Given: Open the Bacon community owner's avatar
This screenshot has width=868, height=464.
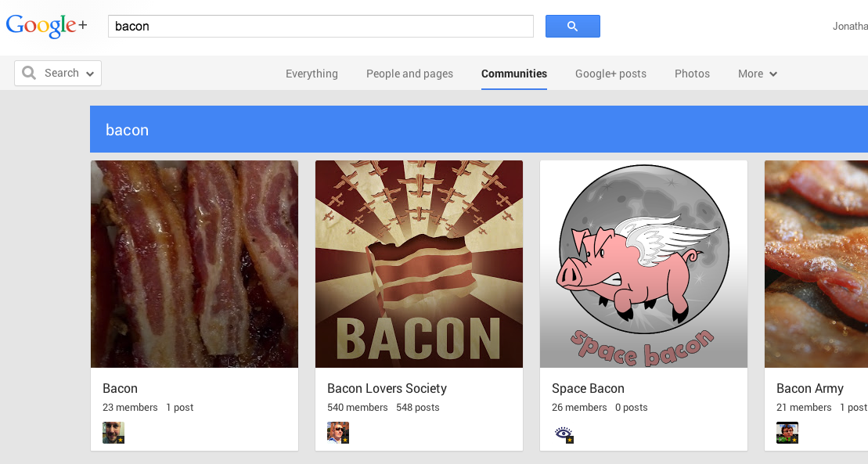Looking at the screenshot, I should (x=113, y=433).
